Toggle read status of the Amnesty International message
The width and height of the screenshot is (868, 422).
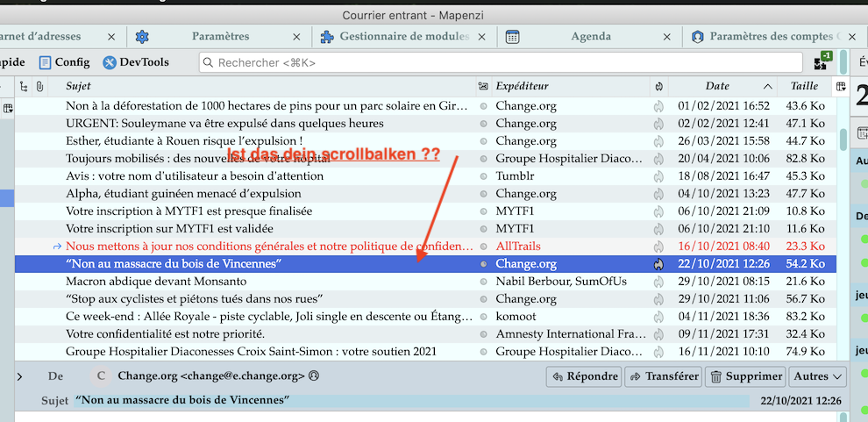click(483, 334)
